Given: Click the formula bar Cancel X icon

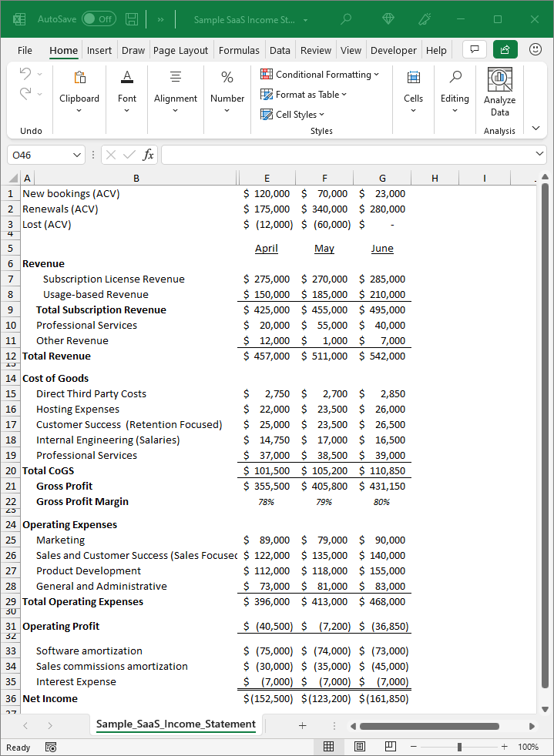Looking at the screenshot, I should 111,155.
